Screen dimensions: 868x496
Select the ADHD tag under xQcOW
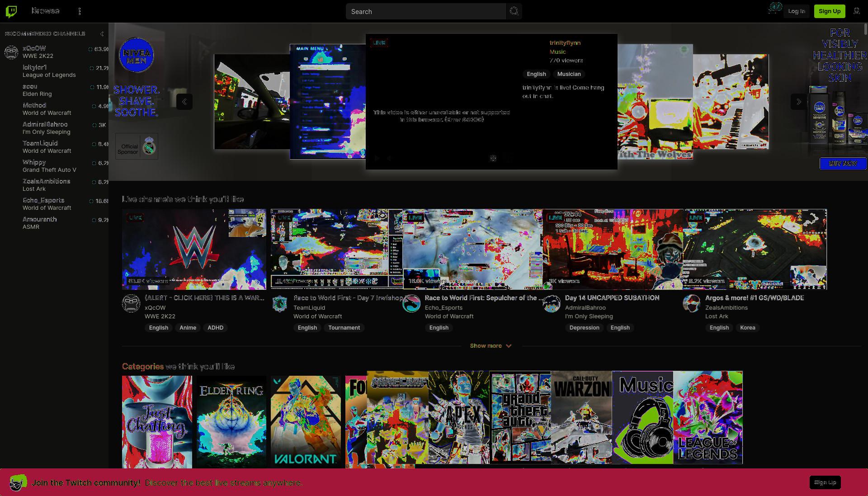point(215,328)
